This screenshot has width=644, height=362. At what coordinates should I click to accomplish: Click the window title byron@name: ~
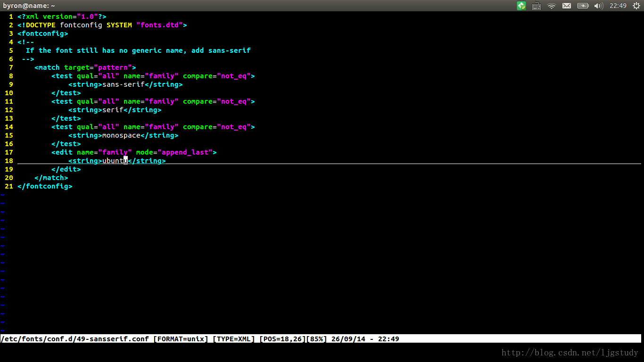pyautogui.click(x=29, y=6)
